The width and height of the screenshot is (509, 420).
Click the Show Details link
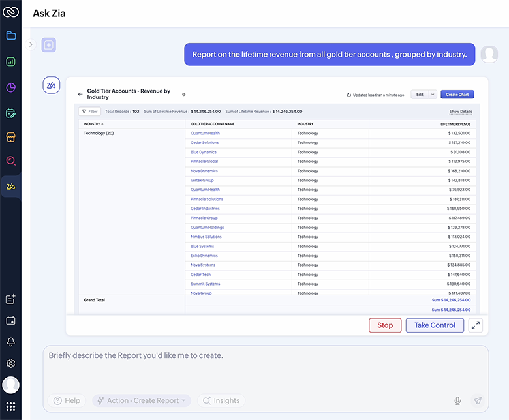pos(461,112)
